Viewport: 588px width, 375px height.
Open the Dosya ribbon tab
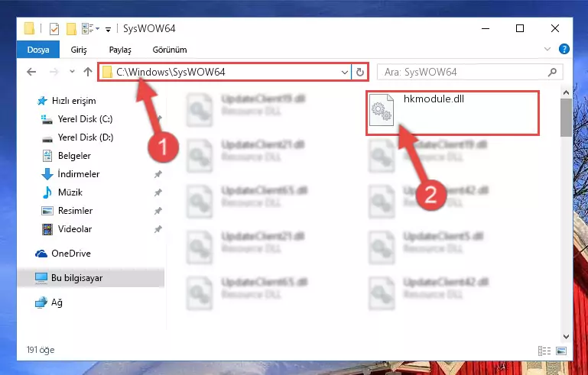(x=38, y=50)
